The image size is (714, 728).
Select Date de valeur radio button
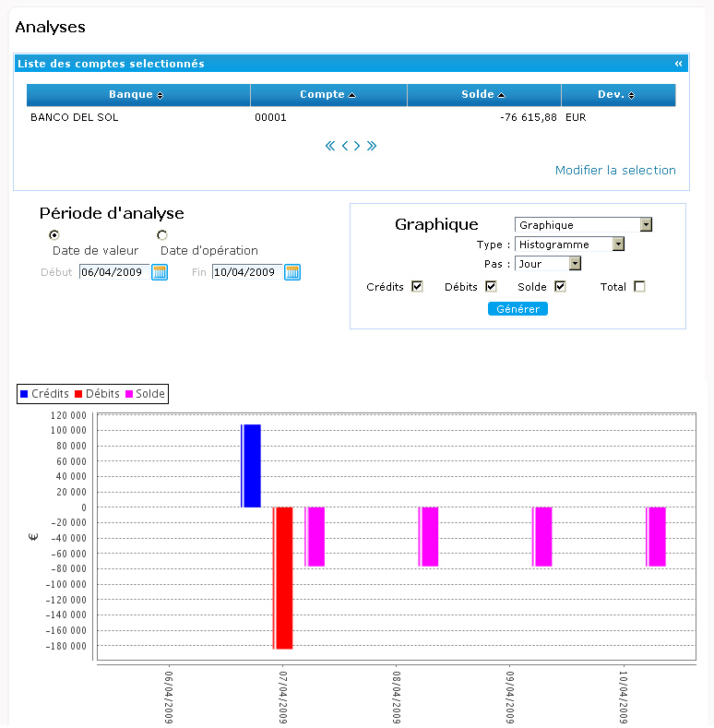coord(54,235)
